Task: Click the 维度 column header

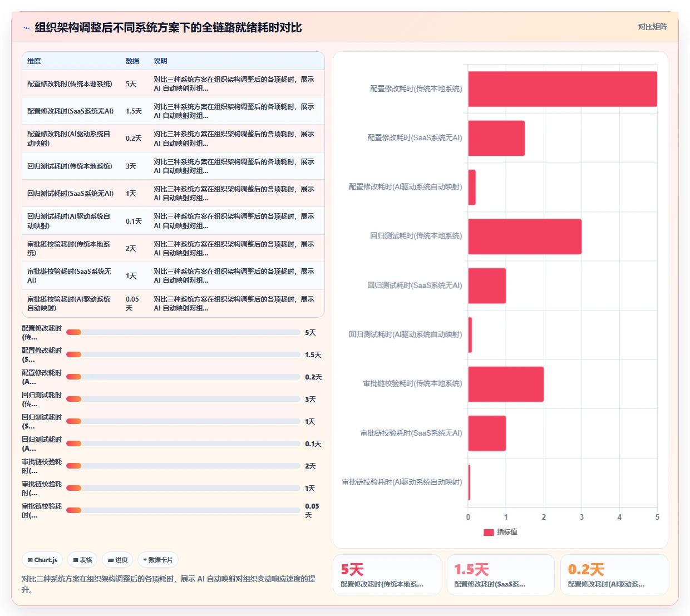Action: pos(34,61)
